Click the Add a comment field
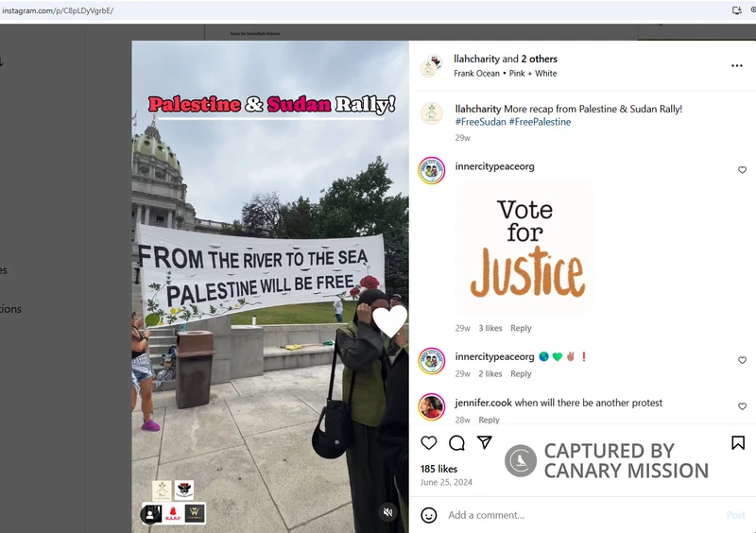This screenshot has height=533, width=756. [x=583, y=515]
